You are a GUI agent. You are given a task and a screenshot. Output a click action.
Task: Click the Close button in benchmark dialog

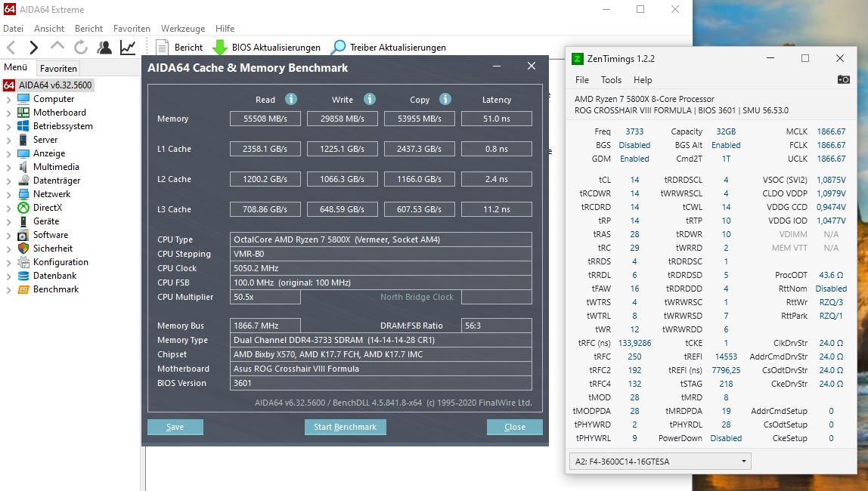(x=514, y=427)
